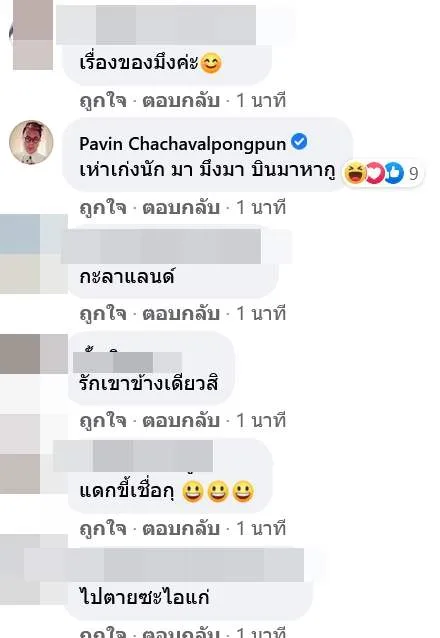440x638 pixels.
Task: Like the เรื่องของมึงค่ะ comment
Action: click(x=103, y=101)
